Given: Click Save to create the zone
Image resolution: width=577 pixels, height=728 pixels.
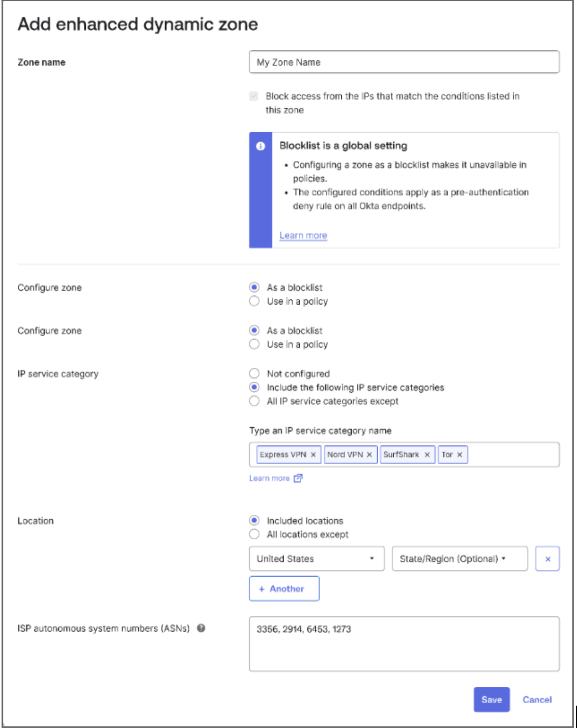Looking at the screenshot, I should click(491, 699).
